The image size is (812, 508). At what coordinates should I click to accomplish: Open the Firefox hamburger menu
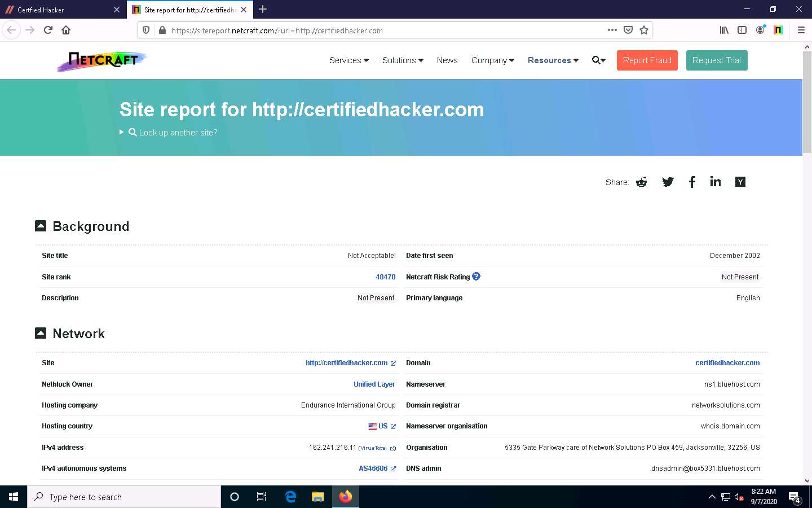point(801,30)
